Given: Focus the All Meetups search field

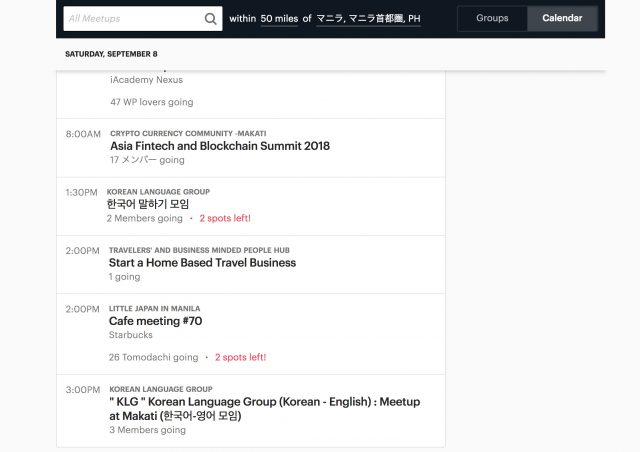Looking at the screenshot, I should coord(132,18).
